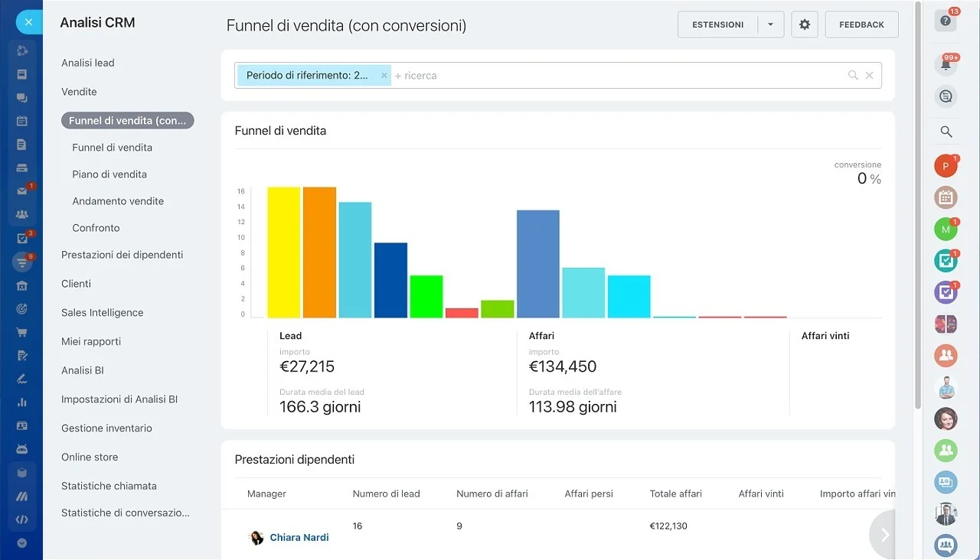Open Chiara Nardi manager profile link

[299, 538]
